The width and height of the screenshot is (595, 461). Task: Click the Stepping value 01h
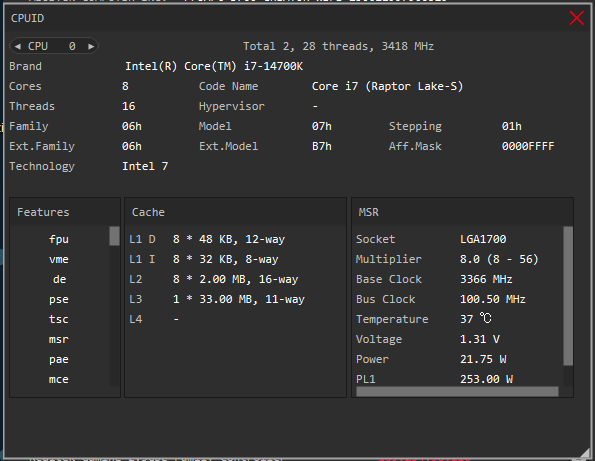click(x=512, y=126)
